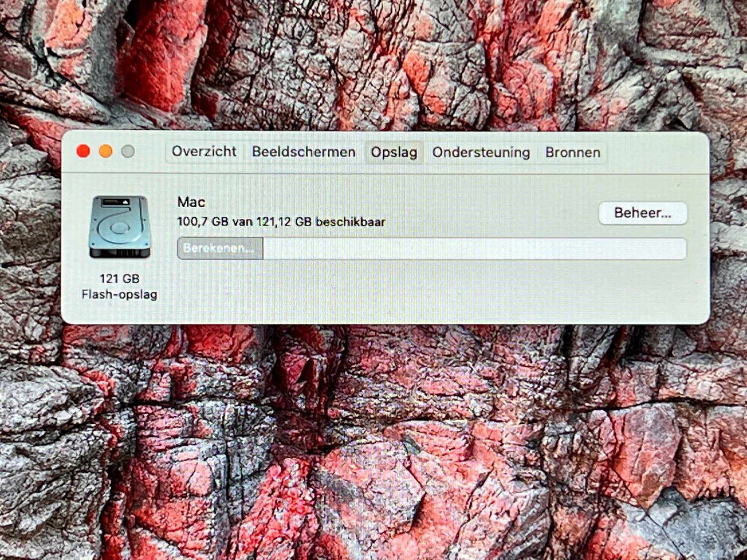Image resolution: width=747 pixels, height=560 pixels.
Task: Click the greyed-out zoom window button
Action: (x=128, y=151)
